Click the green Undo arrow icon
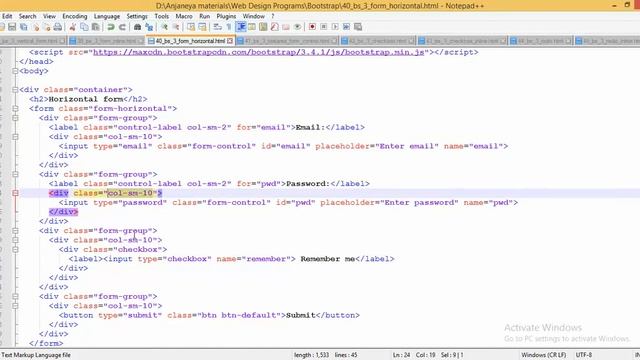The height and width of the screenshot is (360, 640). tap(111, 27)
